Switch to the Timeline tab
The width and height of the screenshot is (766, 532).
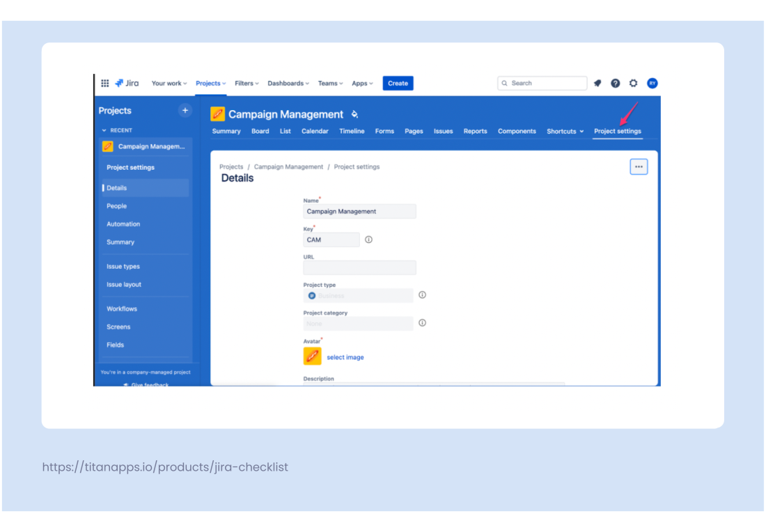(352, 131)
